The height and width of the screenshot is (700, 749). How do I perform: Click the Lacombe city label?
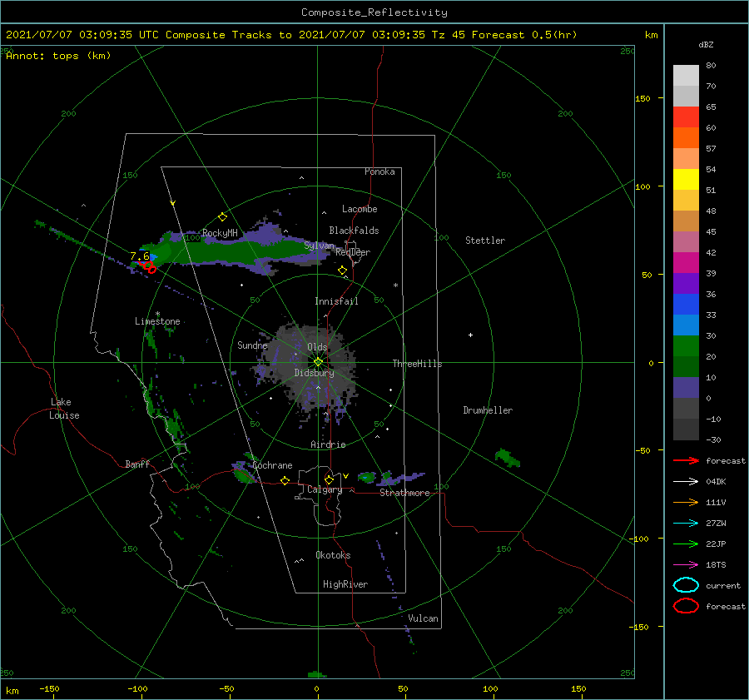click(x=360, y=209)
